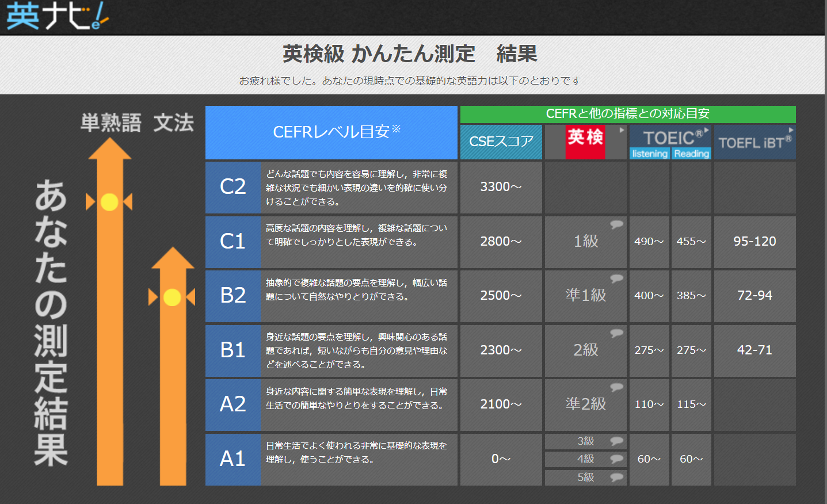The image size is (827, 504).
Task: Open the speech bubble next to 5級
Action: click(616, 477)
